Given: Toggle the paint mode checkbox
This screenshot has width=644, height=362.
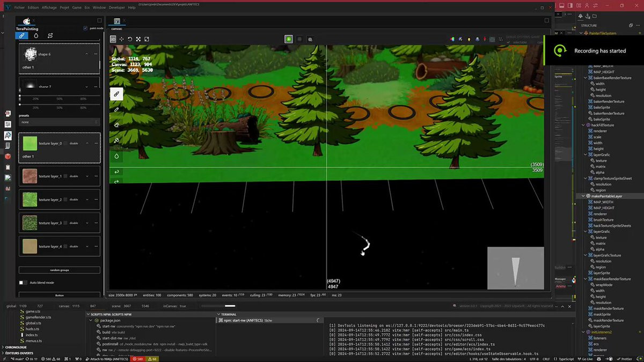Looking at the screenshot, I should click(85, 28).
